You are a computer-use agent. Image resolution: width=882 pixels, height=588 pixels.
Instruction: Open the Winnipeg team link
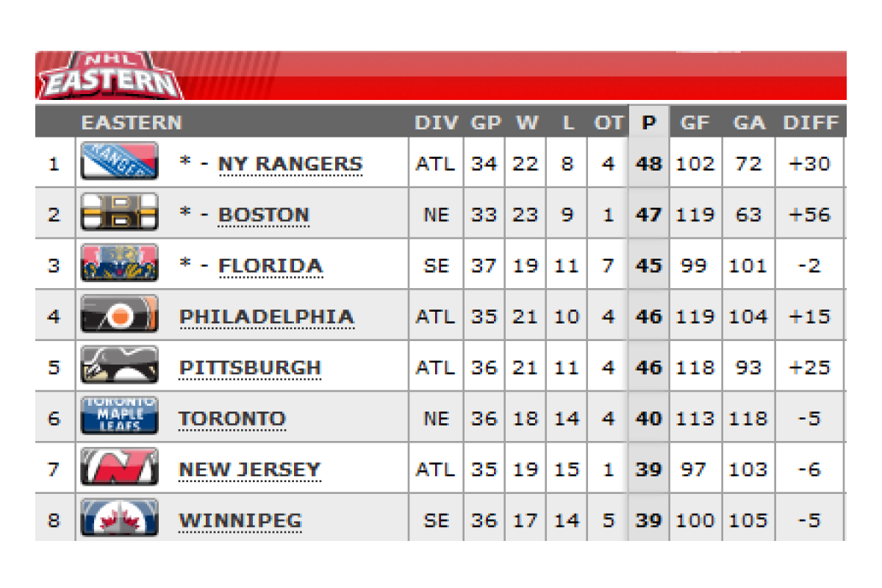point(240,520)
